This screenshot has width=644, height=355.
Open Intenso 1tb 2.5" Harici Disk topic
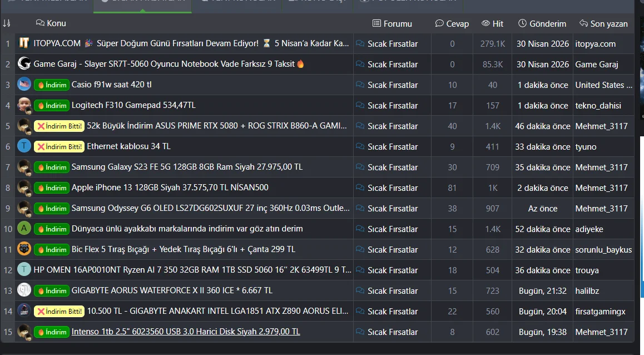pyautogui.click(x=186, y=331)
